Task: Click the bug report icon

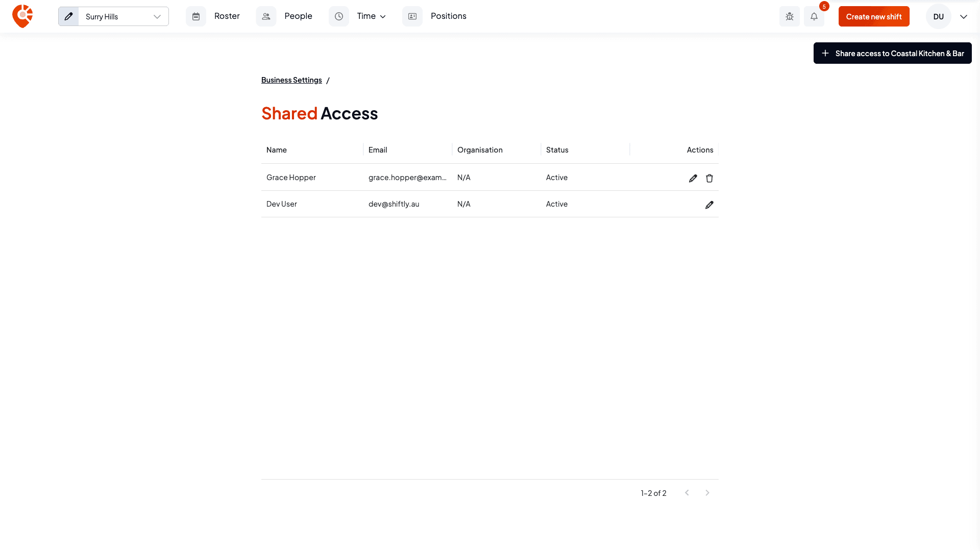Action: (790, 16)
